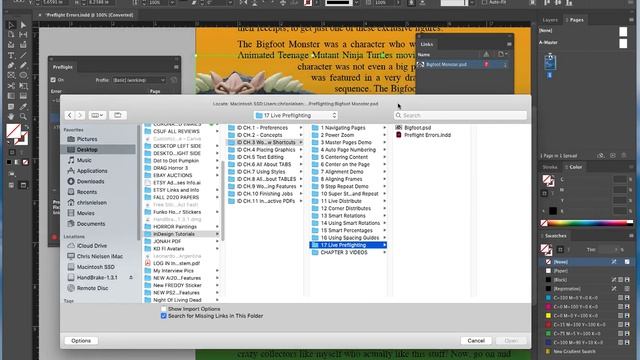640x360 pixels.
Task: Go back in file dialog
Action: coord(69,116)
